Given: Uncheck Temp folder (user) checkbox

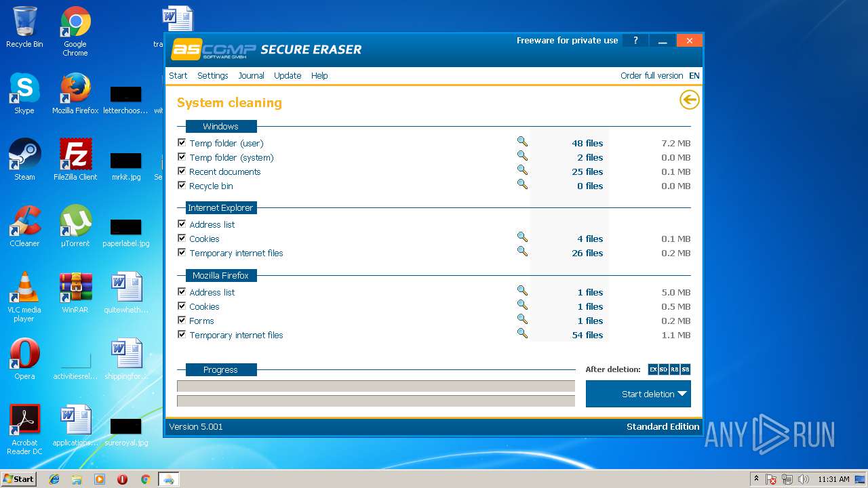Looking at the screenshot, I should (x=182, y=142).
